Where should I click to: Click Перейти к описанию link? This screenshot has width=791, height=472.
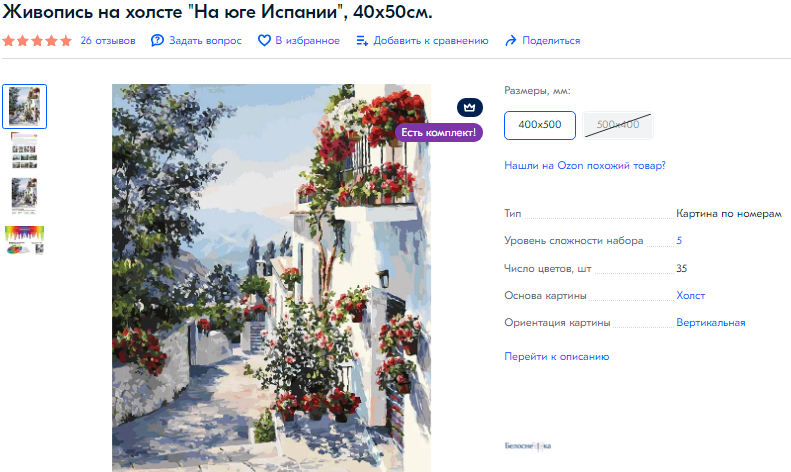pyautogui.click(x=556, y=357)
